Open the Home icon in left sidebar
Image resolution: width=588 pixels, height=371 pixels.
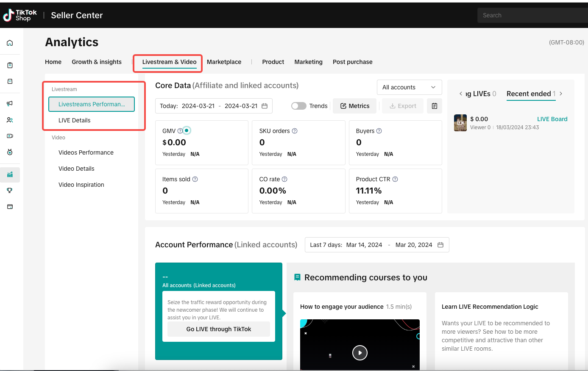10,43
